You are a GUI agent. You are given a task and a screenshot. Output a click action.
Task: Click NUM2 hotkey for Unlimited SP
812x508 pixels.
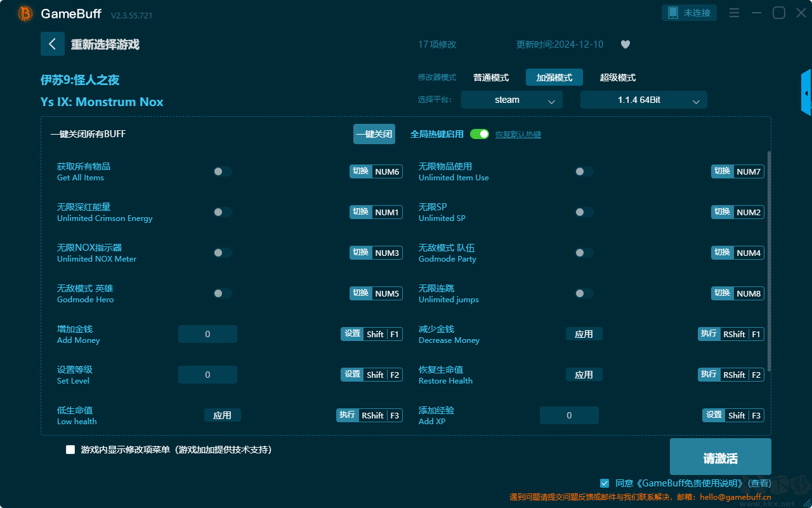pyautogui.click(x=738, y=212)
